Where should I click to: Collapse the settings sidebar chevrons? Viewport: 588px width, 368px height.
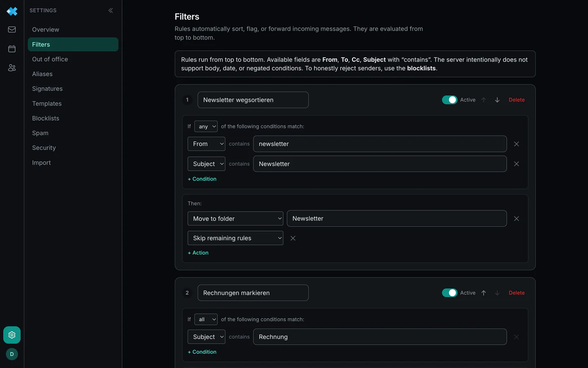(111, 10)
